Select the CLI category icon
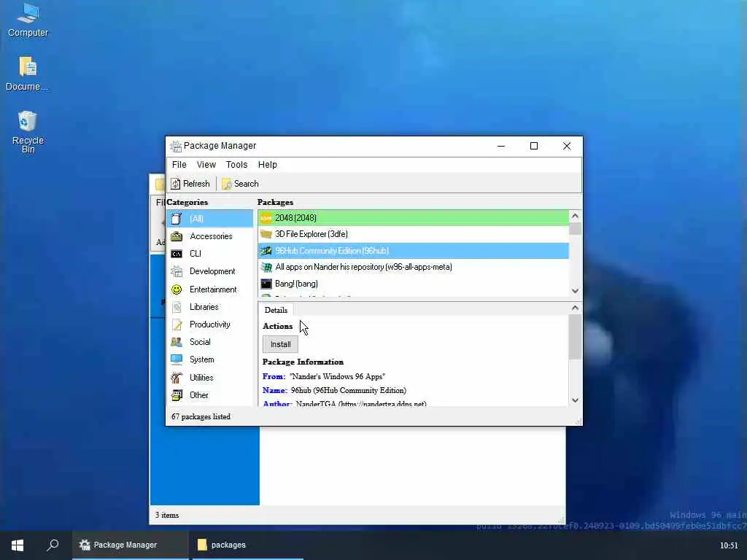Viewport: 747px width, 560px height. (x=177, y=254)
